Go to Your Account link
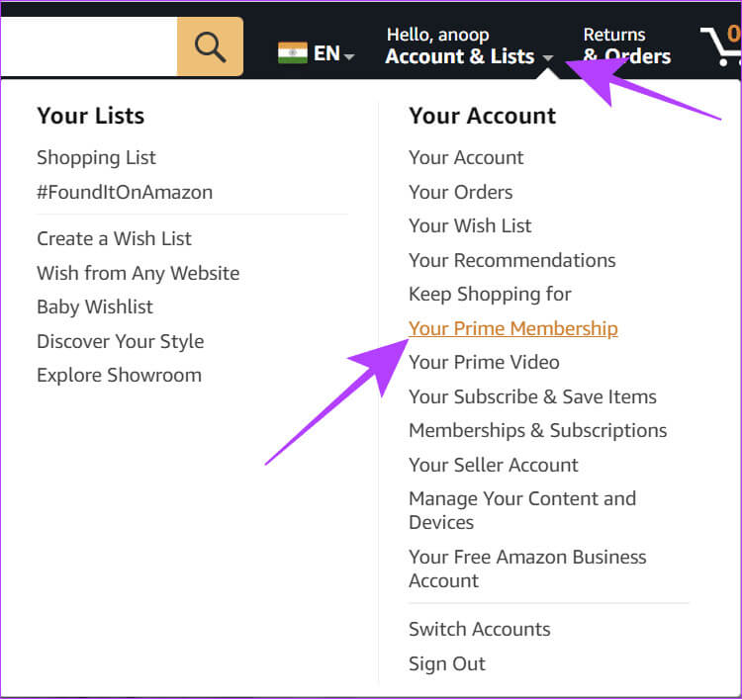742x700 pixels. (466, 157)
